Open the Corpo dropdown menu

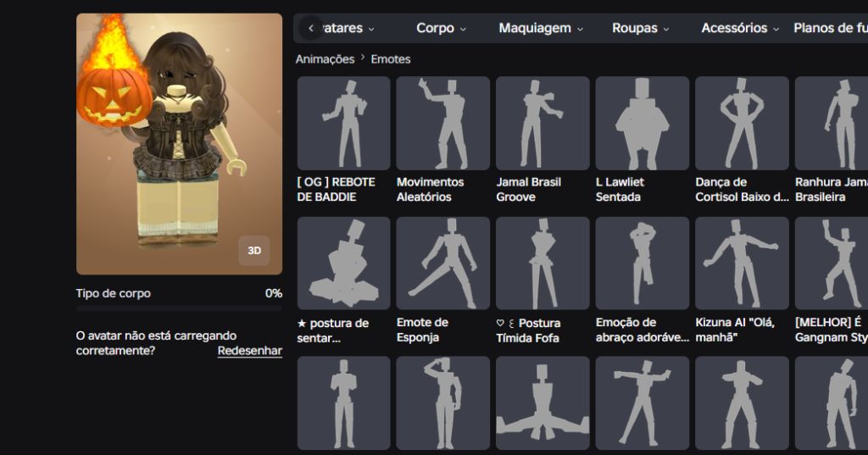tap(441, 28)
